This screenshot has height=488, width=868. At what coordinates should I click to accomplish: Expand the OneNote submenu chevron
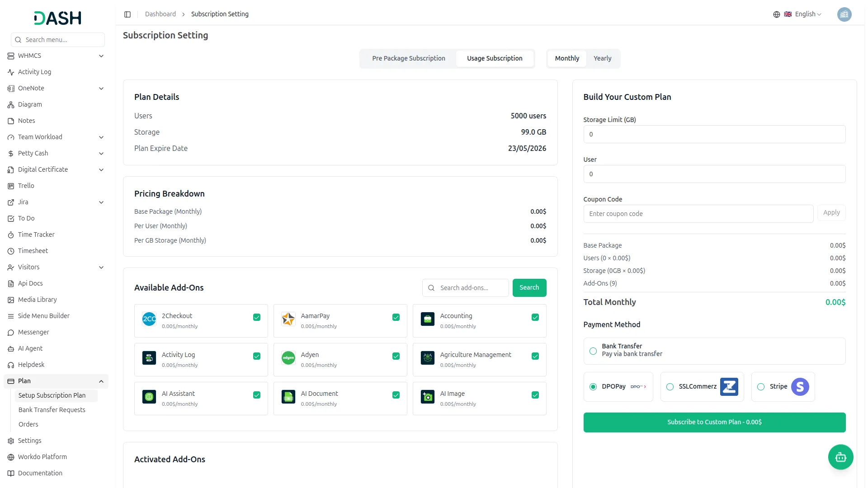[101, 89]
